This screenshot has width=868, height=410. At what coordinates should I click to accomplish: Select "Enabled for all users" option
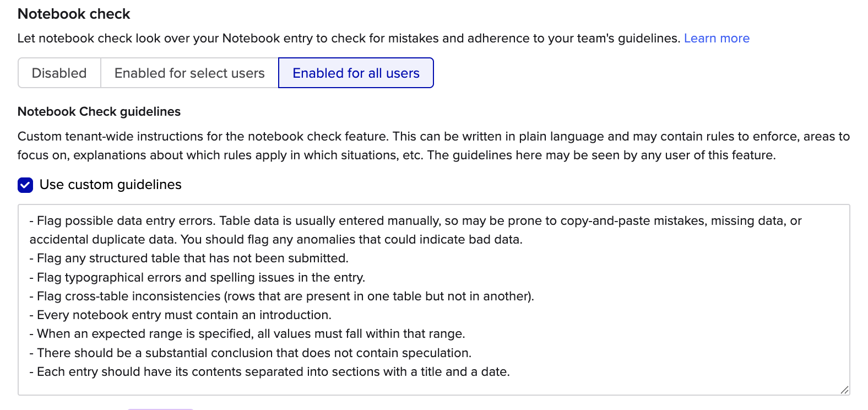point(356,73)
